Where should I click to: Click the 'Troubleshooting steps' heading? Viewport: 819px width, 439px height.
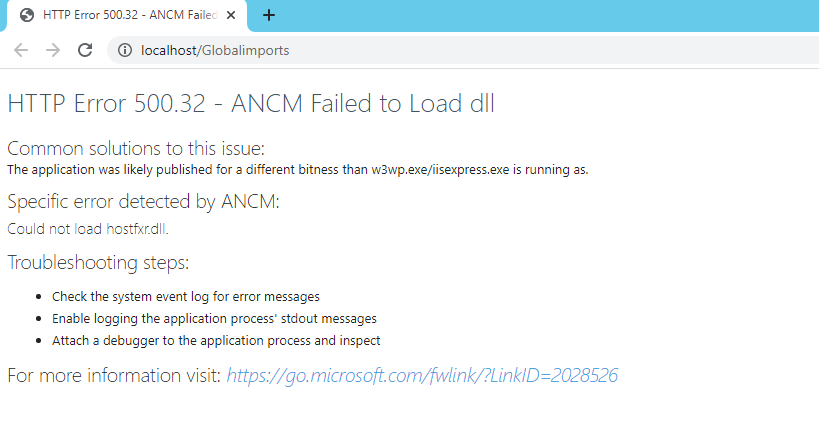[x=98, y=262]
